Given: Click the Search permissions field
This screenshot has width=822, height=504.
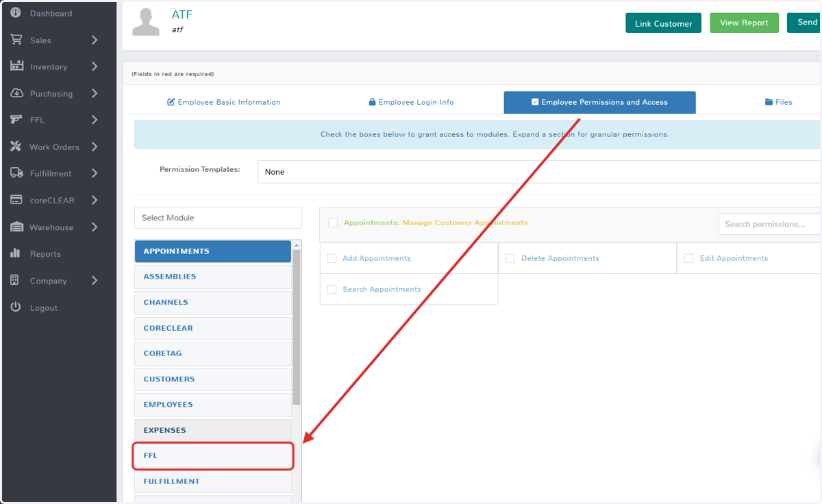Looking at the screenshot, I should [x=769, y=224].
